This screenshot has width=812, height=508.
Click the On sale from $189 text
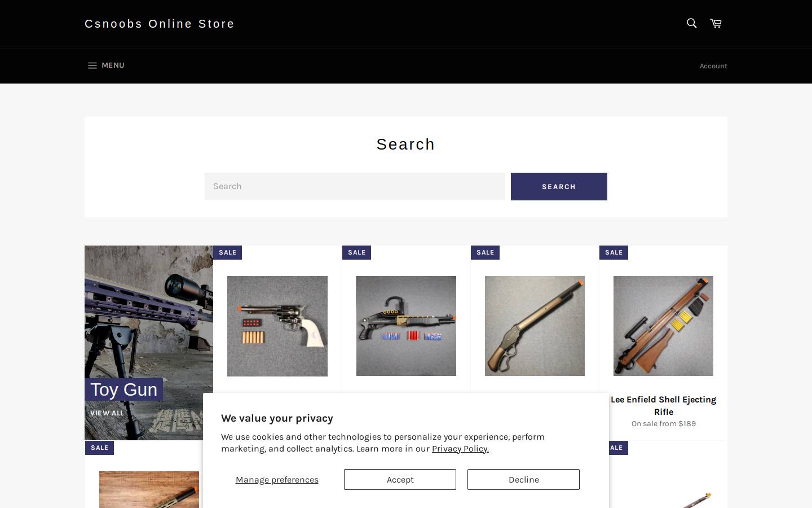(664, 424)
